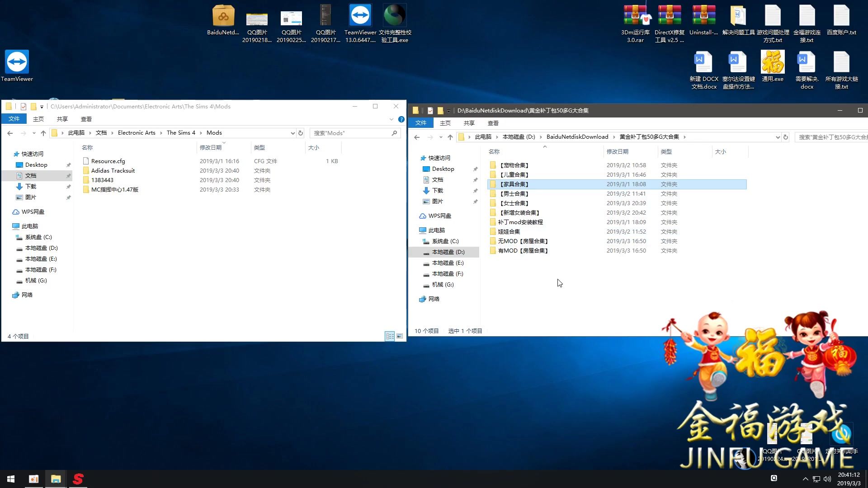Viewport: 868px width, 488px height.
Task: Go back in the 黄金补丁包 window
Action: tap(417, 137)
